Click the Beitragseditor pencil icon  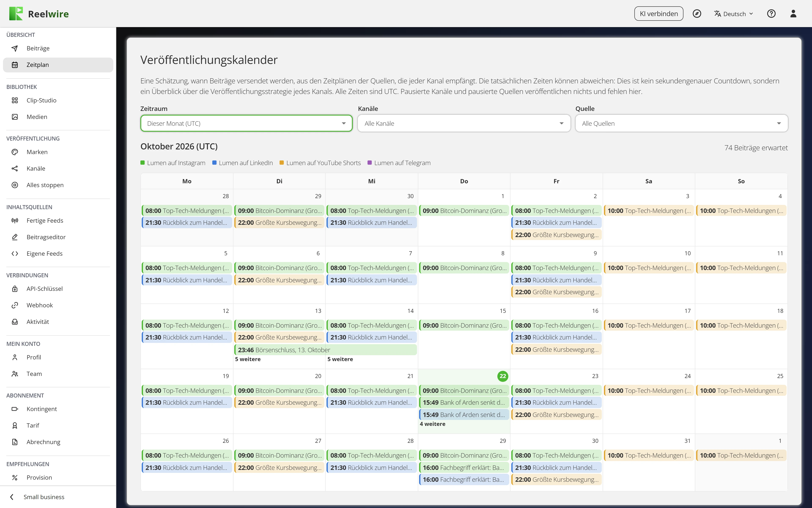15,237
